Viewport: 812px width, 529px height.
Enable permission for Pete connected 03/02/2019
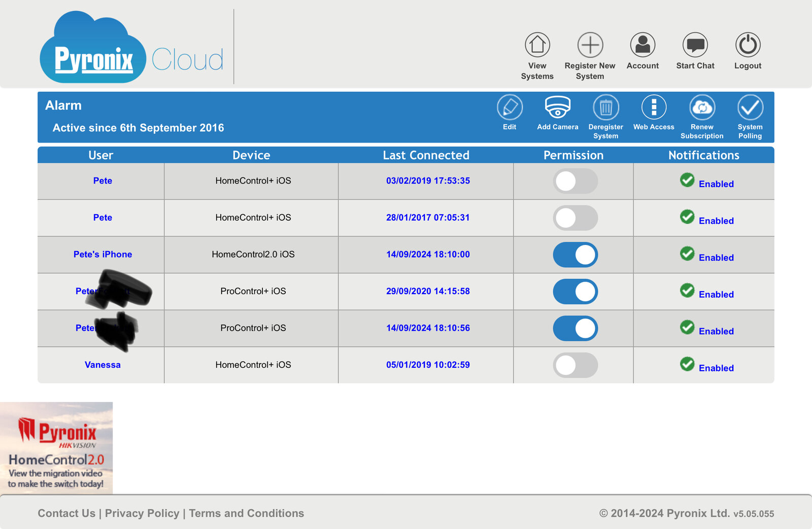pyautogui.click(x=575, y=181)
